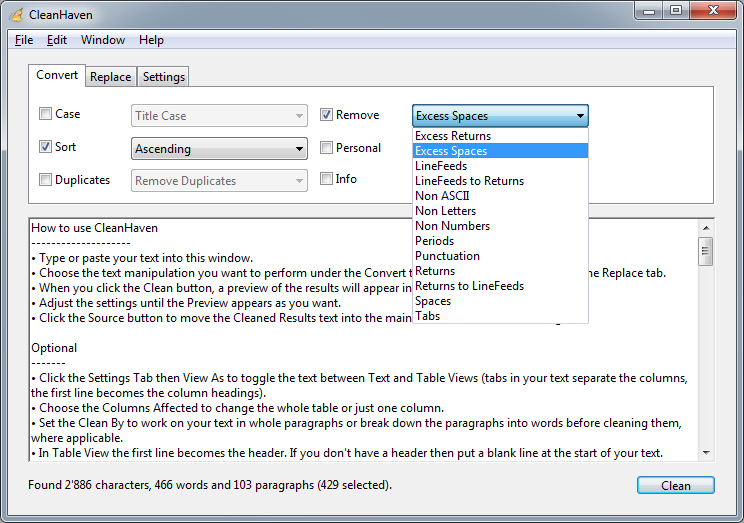Open the Edit menu
This screenshot has height=523, width=744.
pyautogui.click(x=56, y=40)
